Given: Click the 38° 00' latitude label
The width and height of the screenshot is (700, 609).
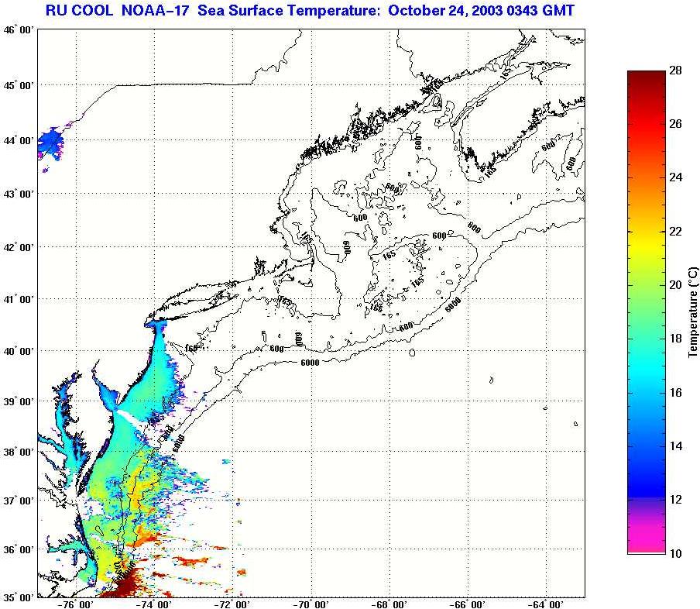Looking at the screenshot, I should click(x=19, y=452).
